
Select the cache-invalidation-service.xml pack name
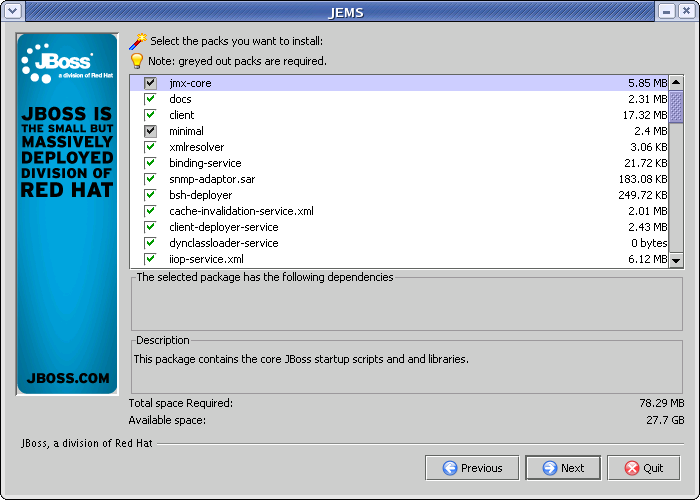pos(241,211)
